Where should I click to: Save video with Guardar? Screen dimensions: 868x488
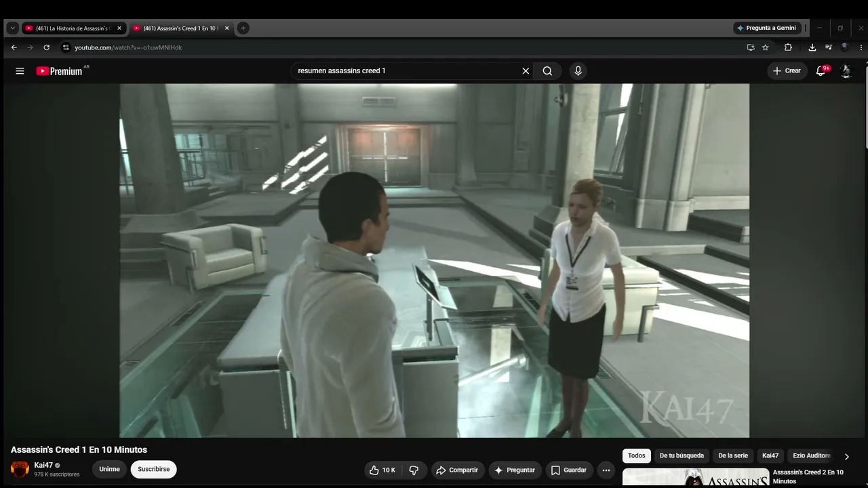click(569, 470)
